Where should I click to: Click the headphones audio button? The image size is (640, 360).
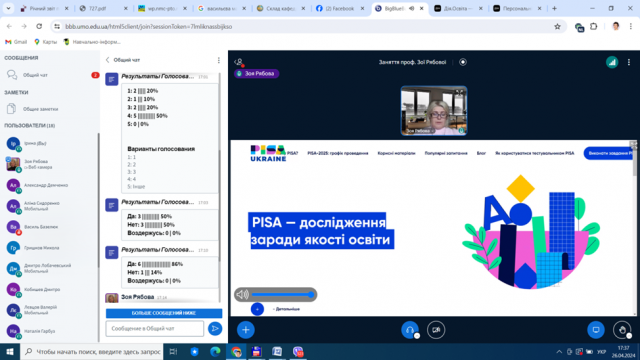tap(410, 330)
